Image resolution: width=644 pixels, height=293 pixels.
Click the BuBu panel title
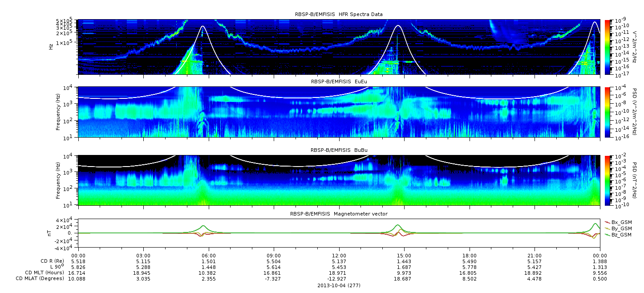point(339,150)
